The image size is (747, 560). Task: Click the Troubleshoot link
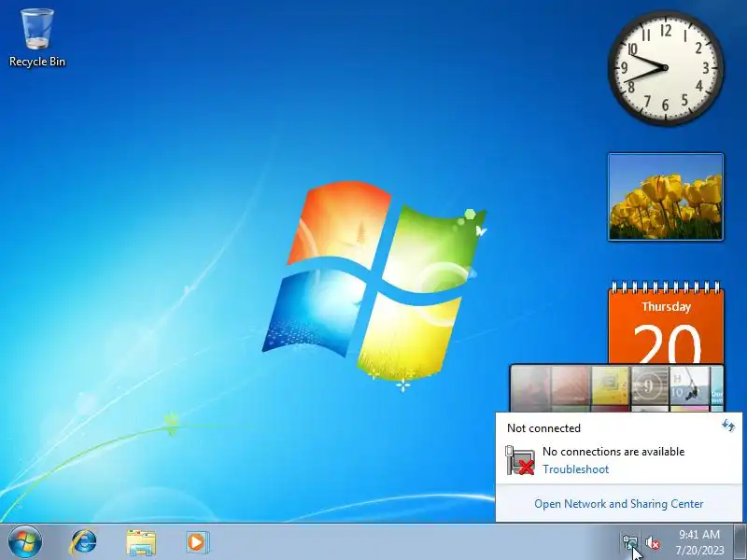pos(575,469)
